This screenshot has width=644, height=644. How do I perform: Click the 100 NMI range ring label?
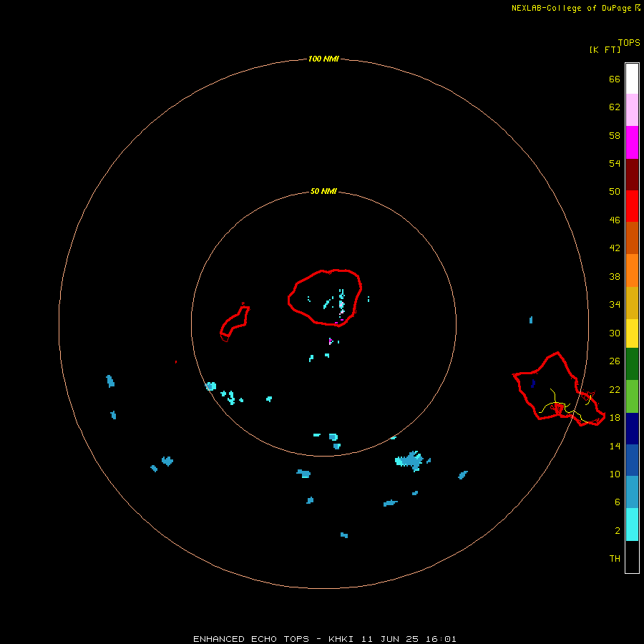point(323,59)
